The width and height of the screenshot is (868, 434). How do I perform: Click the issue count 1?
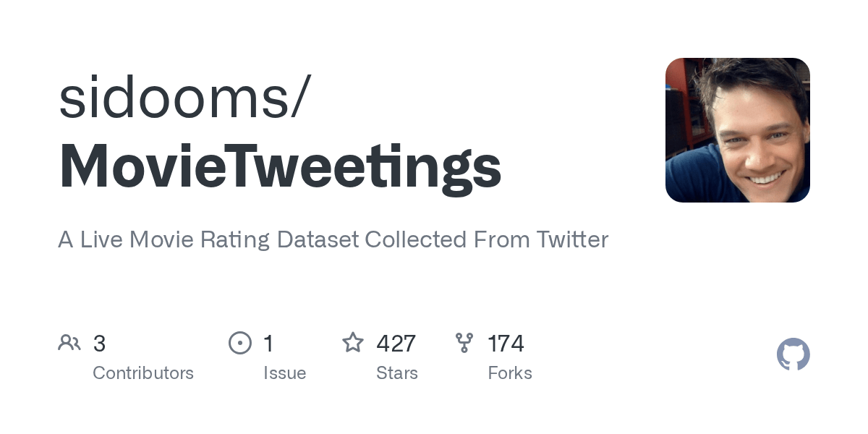click(x=268, y=344)
